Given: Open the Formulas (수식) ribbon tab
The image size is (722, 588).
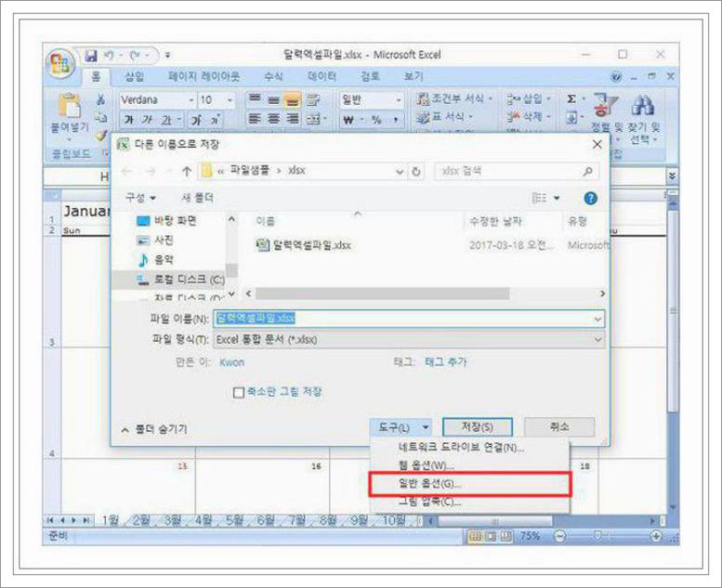Looking at the screenshot, I should coord(273,76).
